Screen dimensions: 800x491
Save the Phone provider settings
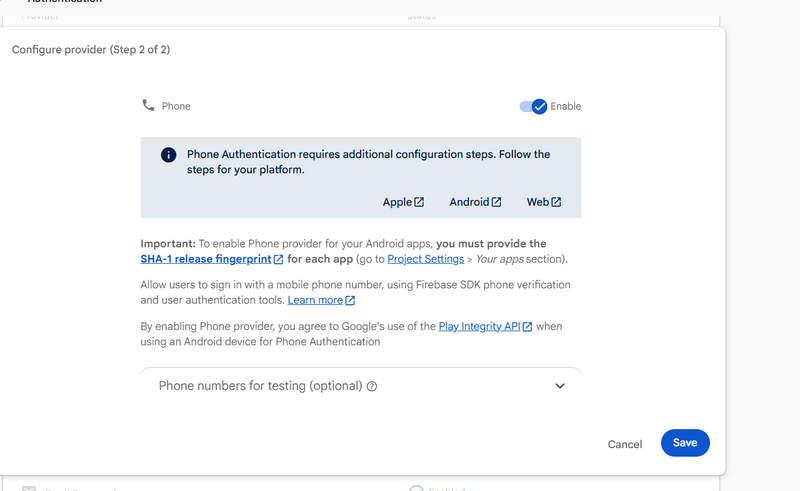click(x=685, y=443)
